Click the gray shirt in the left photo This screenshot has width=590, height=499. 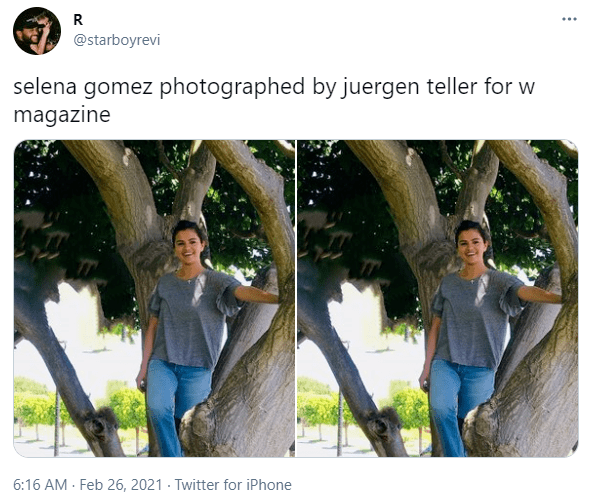[190, 320]
